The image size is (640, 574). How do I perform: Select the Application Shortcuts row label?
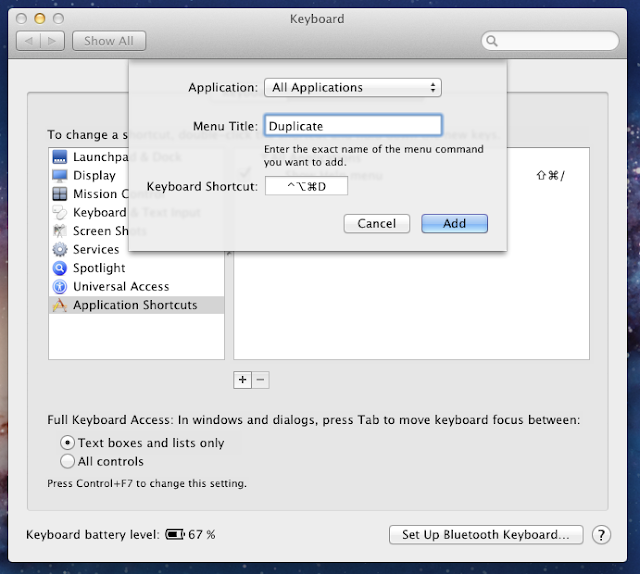135,305
